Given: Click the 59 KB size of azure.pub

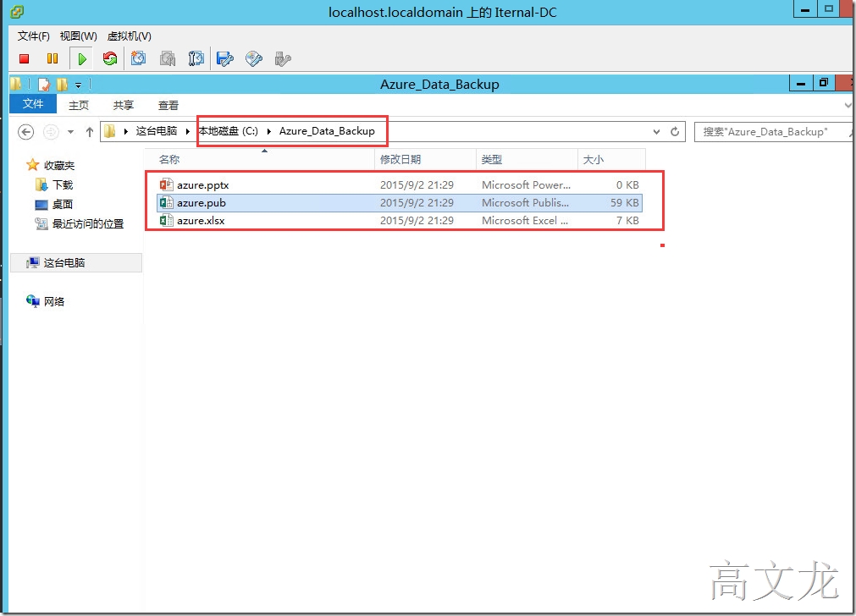Looking at the screenshot, I should click(x=625, y=203).
